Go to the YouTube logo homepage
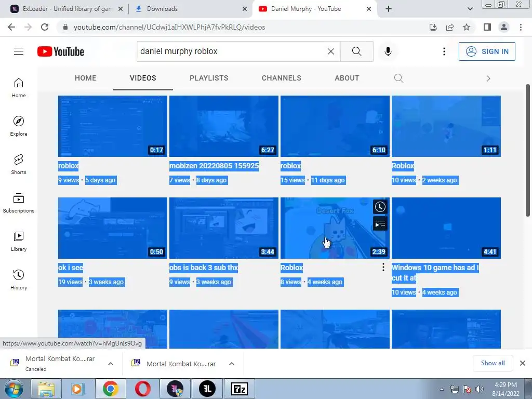This screenshot has height=399, width=532. [61, 51]
